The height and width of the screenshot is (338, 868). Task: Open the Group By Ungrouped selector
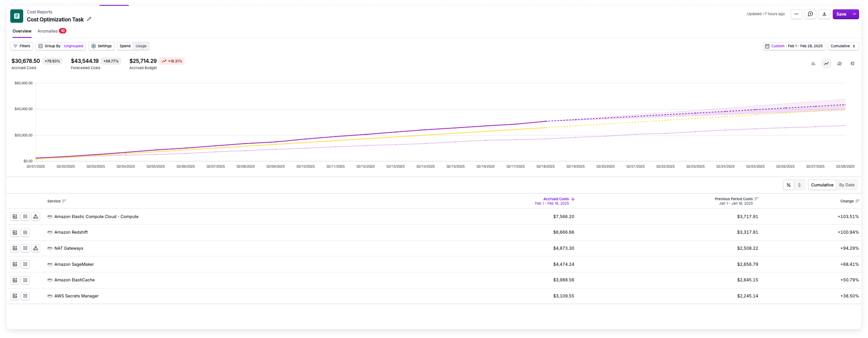click(x=61, y=46)
